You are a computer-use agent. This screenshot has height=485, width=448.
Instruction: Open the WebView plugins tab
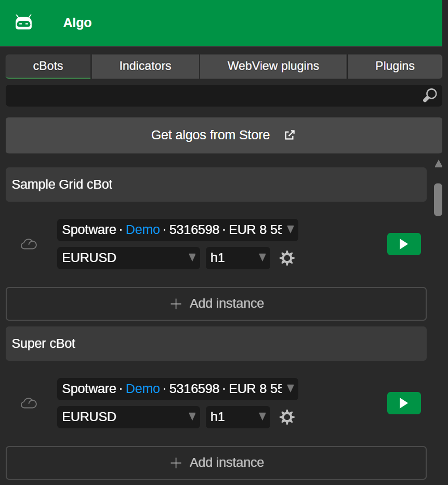(x=273, y=67)
